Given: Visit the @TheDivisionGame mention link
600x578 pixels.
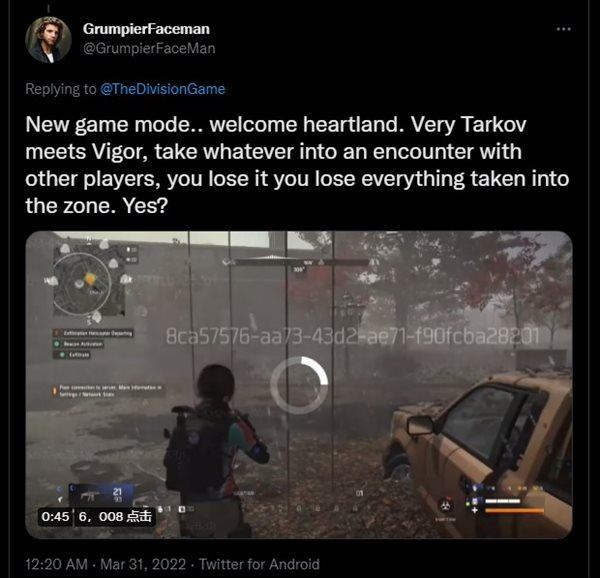Looking at the screenshot, I should [162, 89].
